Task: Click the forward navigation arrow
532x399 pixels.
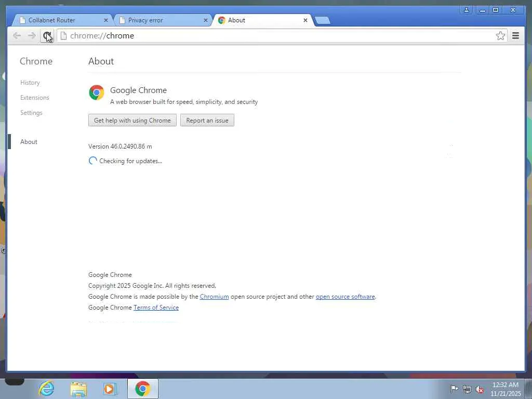Action: point(32,36)
